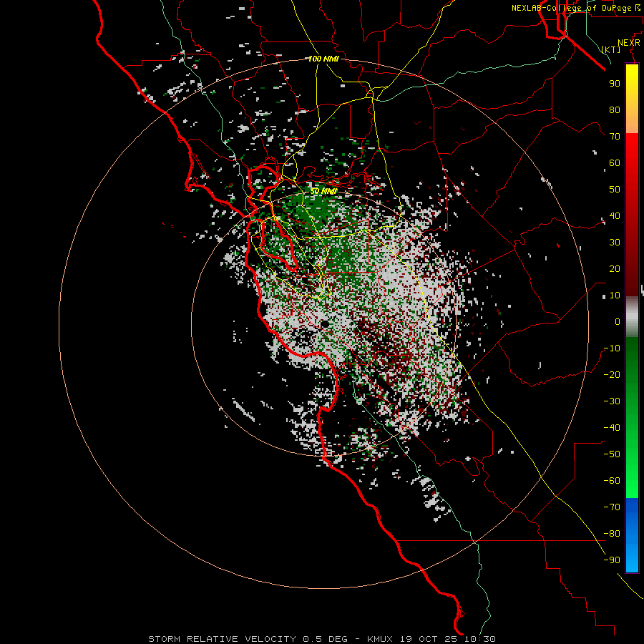Click the "[KT]" units label above color scale
644x644 pixels.
(611, 49)
